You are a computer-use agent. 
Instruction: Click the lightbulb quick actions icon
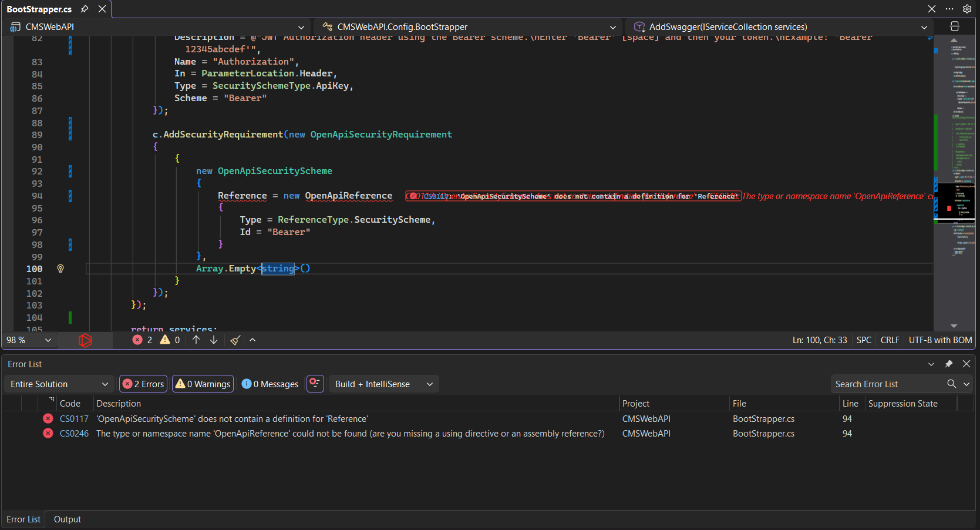point(60,269)
